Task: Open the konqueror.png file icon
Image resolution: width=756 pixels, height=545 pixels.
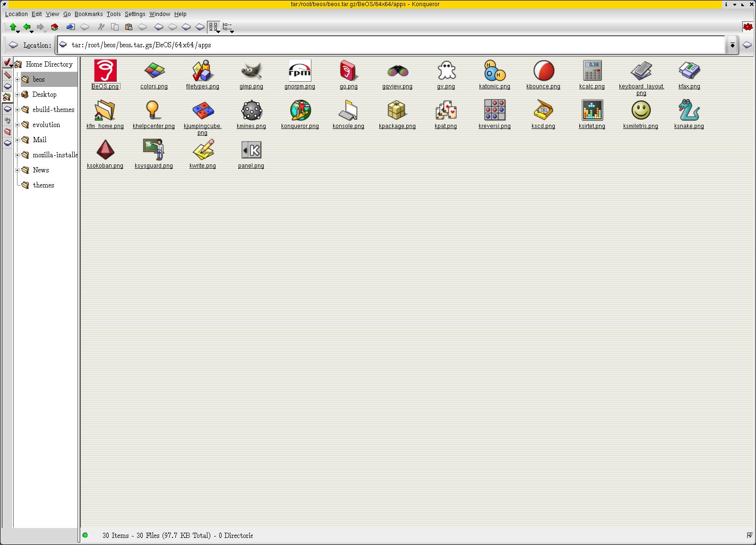Action: tap(300, 111)
